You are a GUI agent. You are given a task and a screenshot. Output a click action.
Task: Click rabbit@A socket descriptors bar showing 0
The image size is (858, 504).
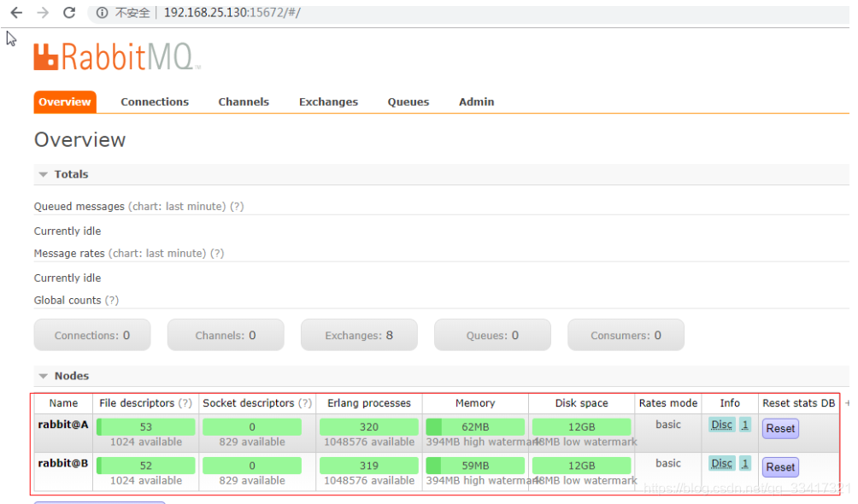click(252, 427)
